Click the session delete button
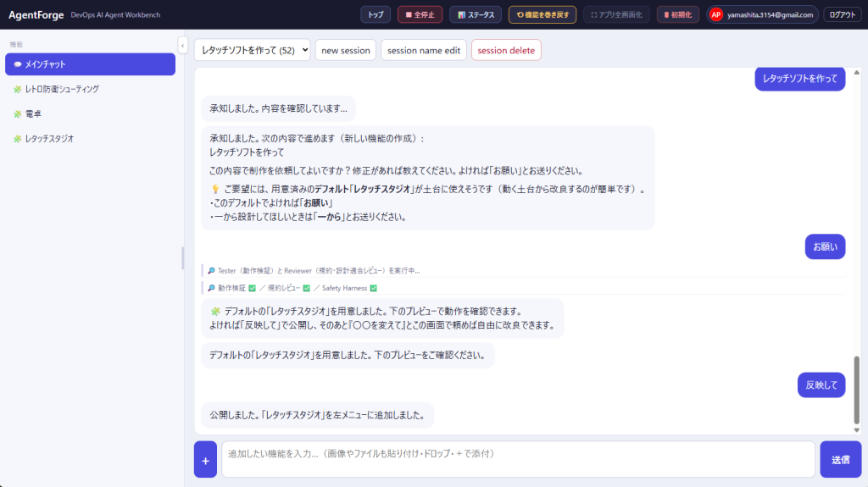The height and width of the screenshot is (487, 868). [506, 50]
